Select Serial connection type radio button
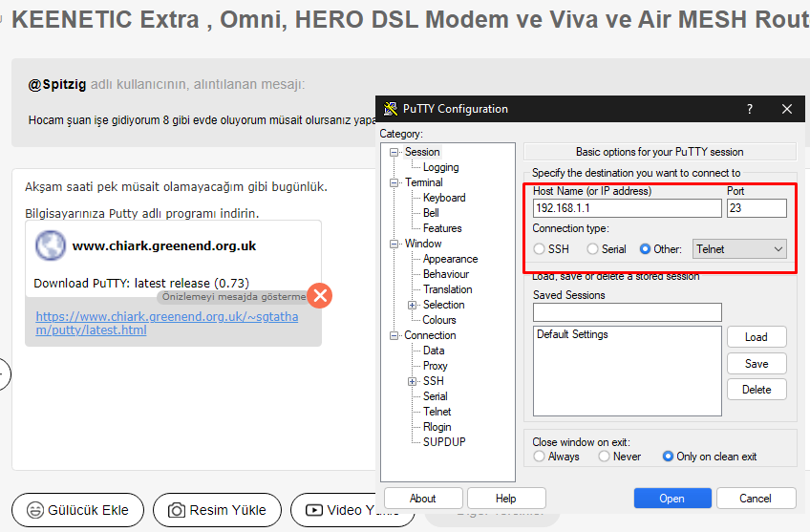Image resolution: width=810 pixels, height=532 pixels. pyautogui.click(x=592, y=249)
